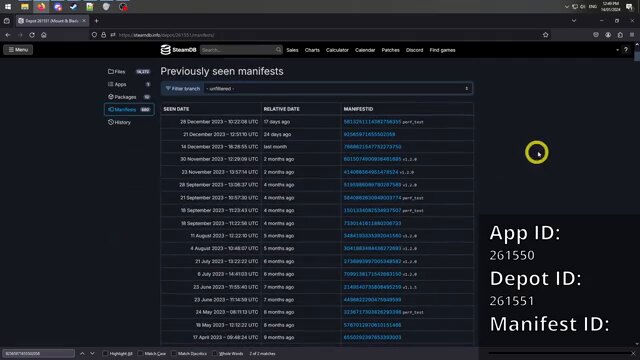Open manifest link dated 14 December 2023
640x360 pixels.
coord(372,147)
